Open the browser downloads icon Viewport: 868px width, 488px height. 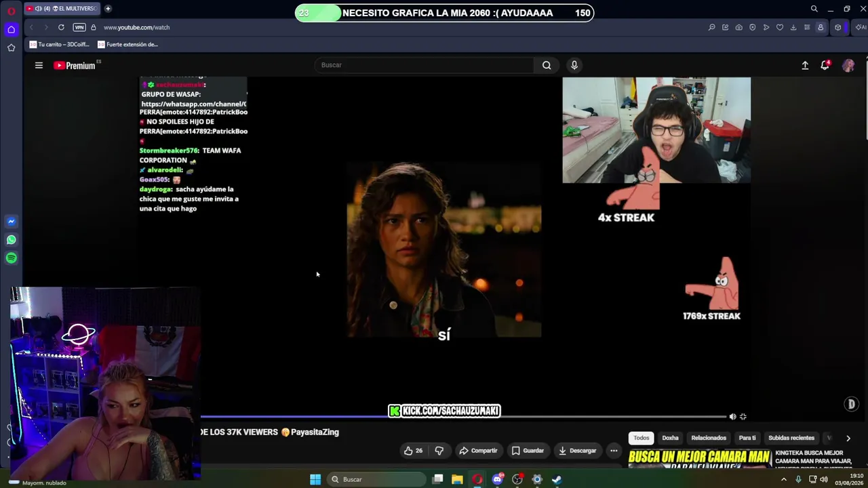[793, 27]
